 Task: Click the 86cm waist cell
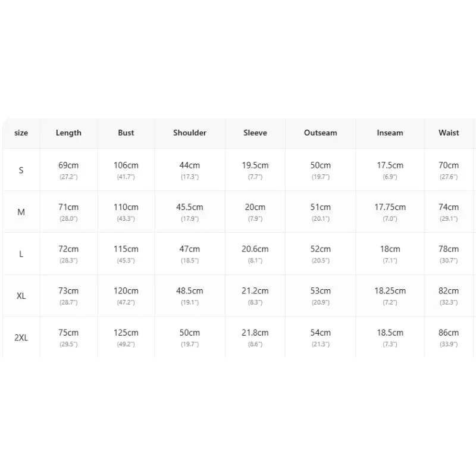[x=449, y=337]
